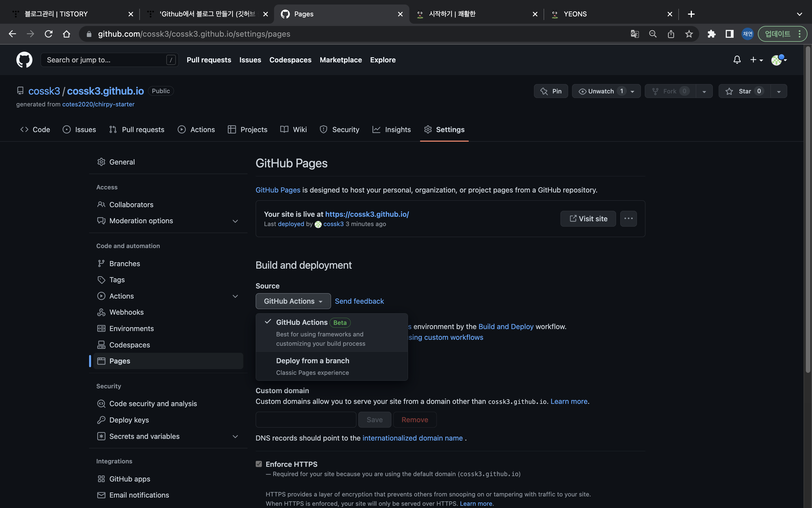Click the Send feedback link

359,301
